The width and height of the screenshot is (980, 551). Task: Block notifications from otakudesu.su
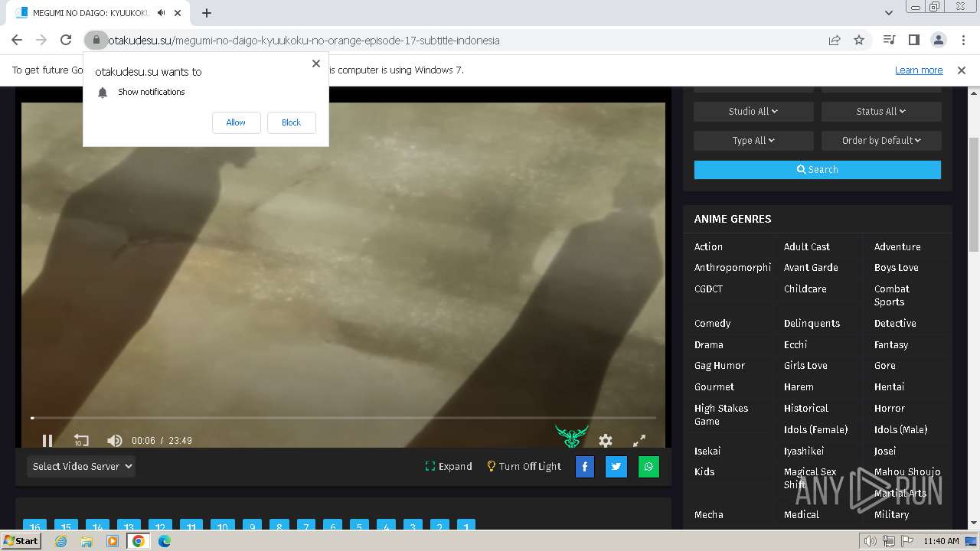(291, 122)
